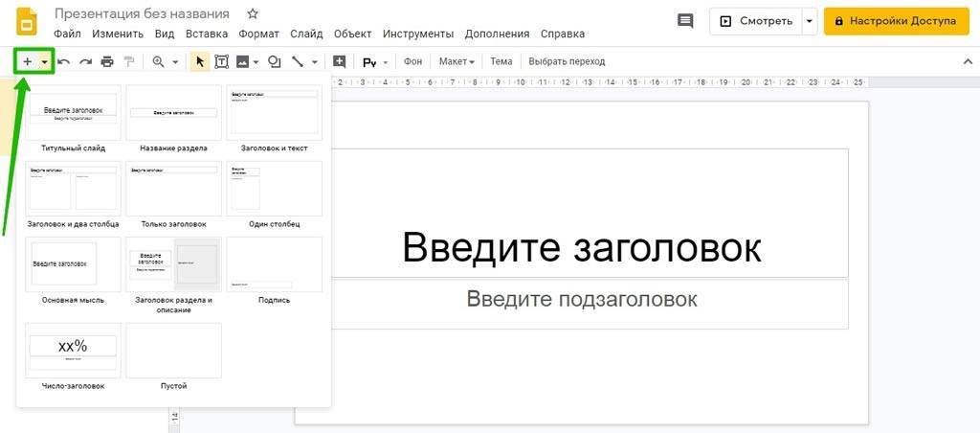Viewport: 980px width, 433px height.
Task: Click the shape tool icon
Action: click(275, 61)
